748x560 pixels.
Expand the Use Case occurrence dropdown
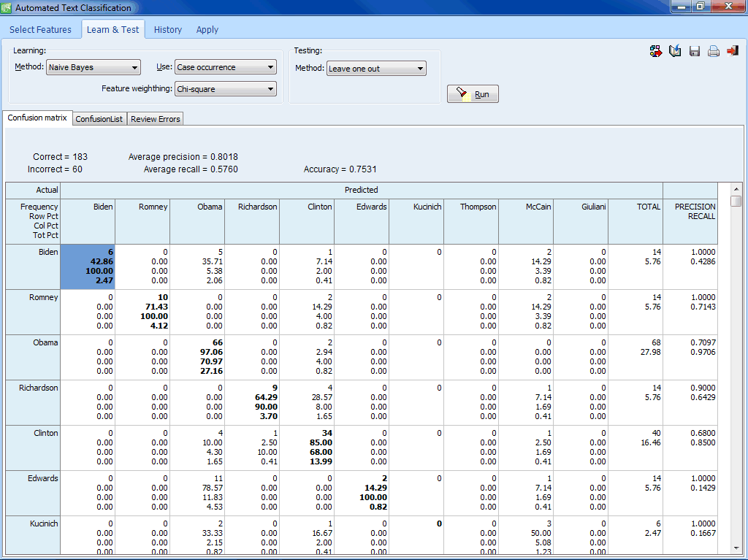tap(226, 67)
